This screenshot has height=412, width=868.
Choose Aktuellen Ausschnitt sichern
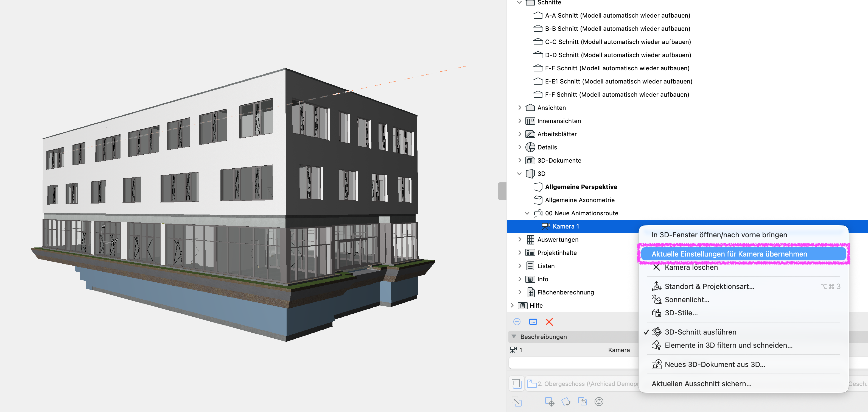tap(701, 383)
